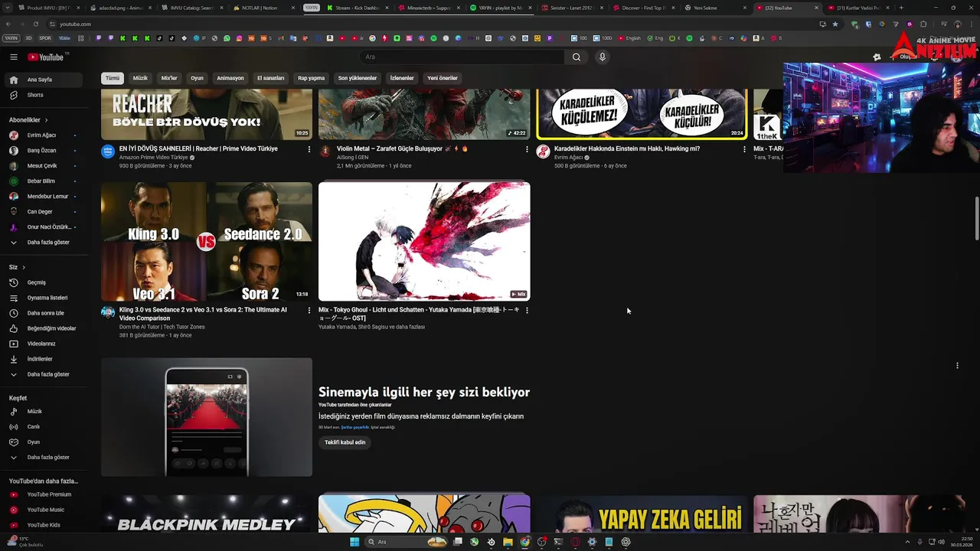Expand Abonelikler section chevron
Viewport: 980px width, 551px height.
click(x=46, y=120)
